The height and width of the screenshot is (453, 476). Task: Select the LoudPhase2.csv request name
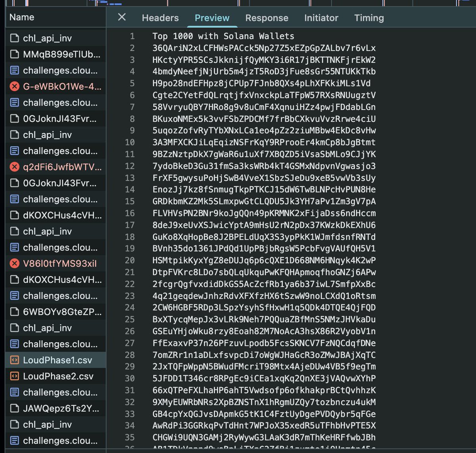(x=58, y=376)
